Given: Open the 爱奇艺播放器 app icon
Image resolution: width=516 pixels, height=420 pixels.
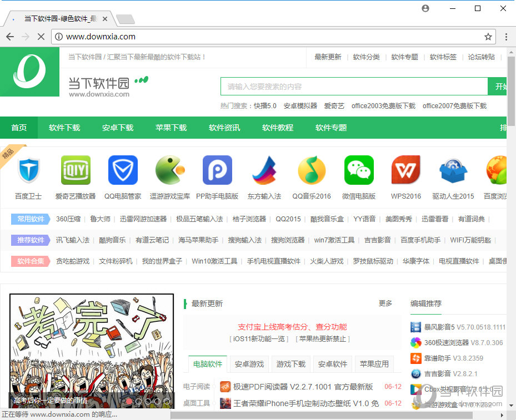Looking at the screenshot, I should [x=76, y=170].
